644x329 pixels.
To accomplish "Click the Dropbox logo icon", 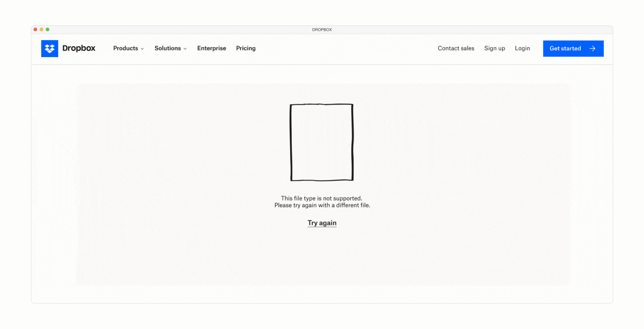I will click(50, 48).
